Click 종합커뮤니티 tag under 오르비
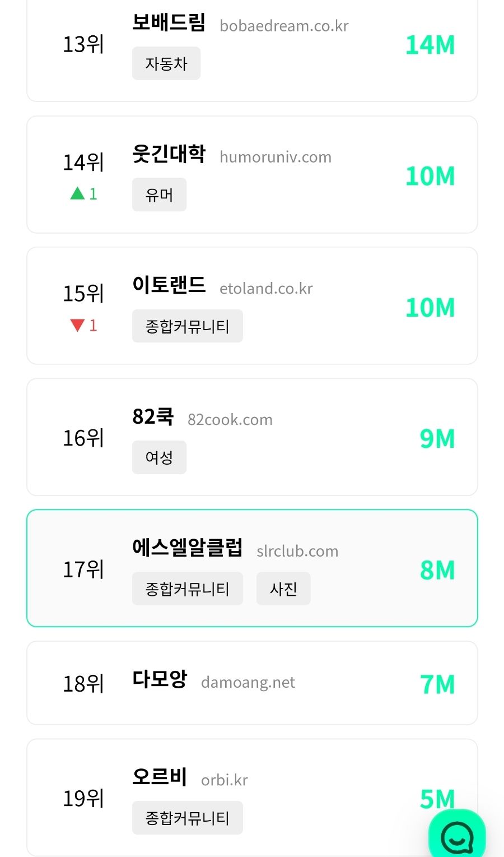Viewport: 504px width, 857px height. click(x=187, y=818)
